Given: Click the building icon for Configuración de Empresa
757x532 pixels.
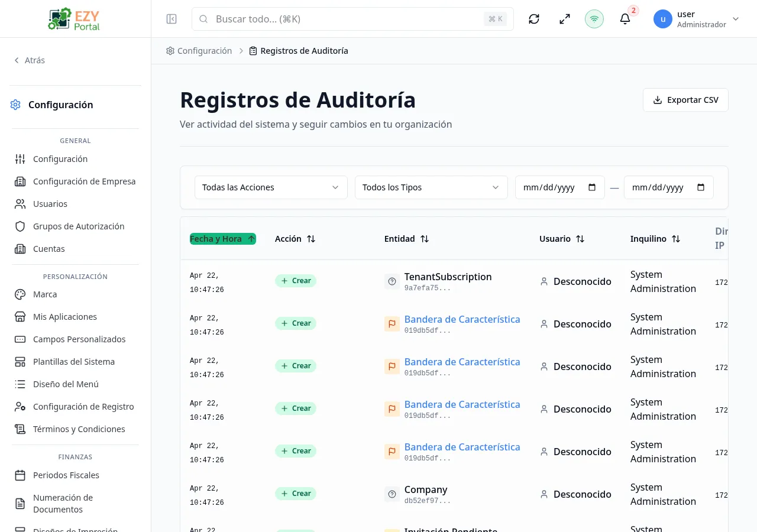Looking at the screenshot, I should (20, 181).
